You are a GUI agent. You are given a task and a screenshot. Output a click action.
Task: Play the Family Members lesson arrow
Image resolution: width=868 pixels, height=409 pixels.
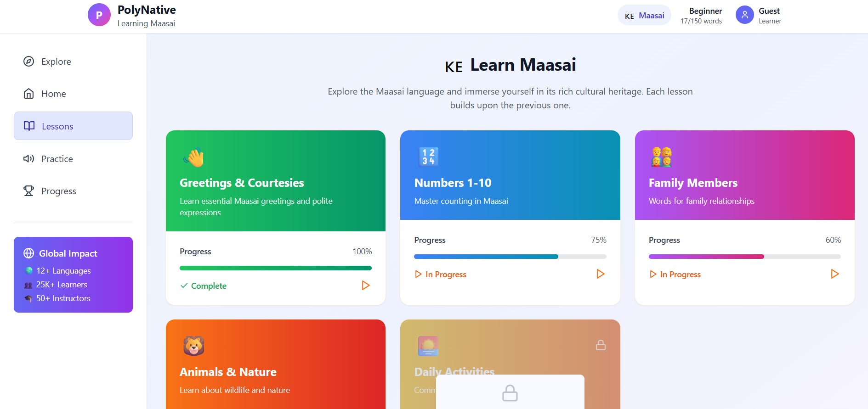point(835,274)
